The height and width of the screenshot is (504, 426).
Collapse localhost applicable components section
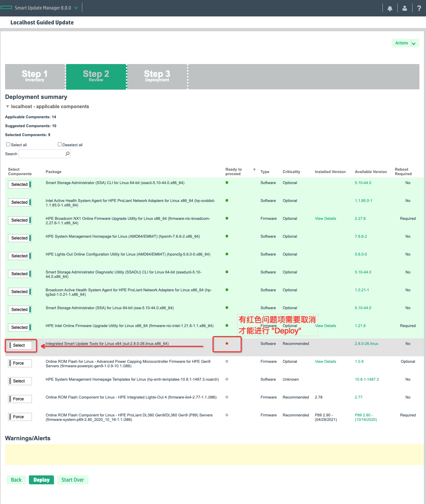point(7,106)
